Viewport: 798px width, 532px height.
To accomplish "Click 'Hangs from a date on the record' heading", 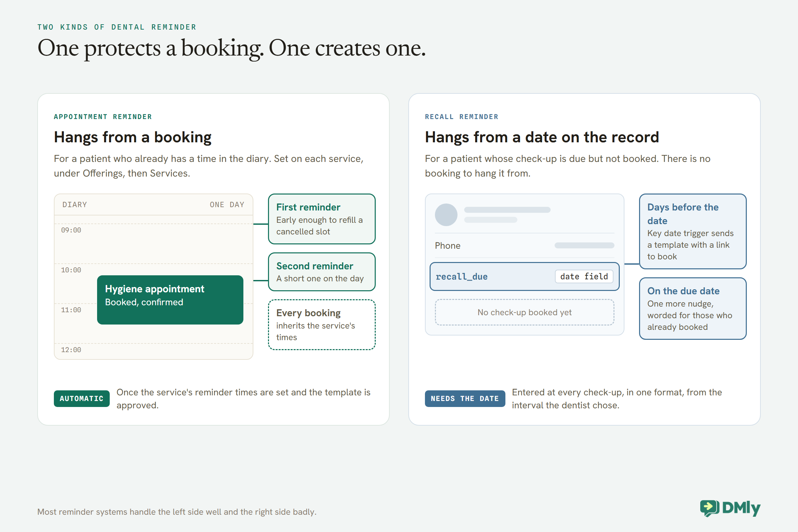I will click(542, 137).
